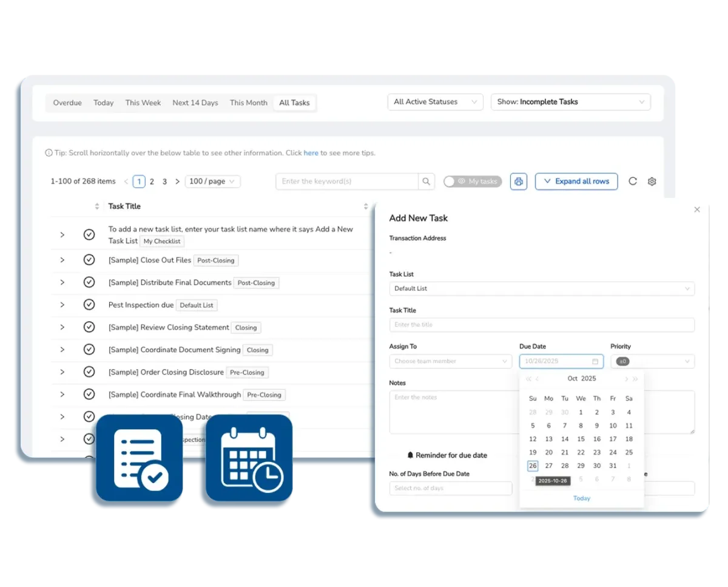Viewport: 728px width, 587px height.
Task: Refresh the task table
Action: point(633,182)
